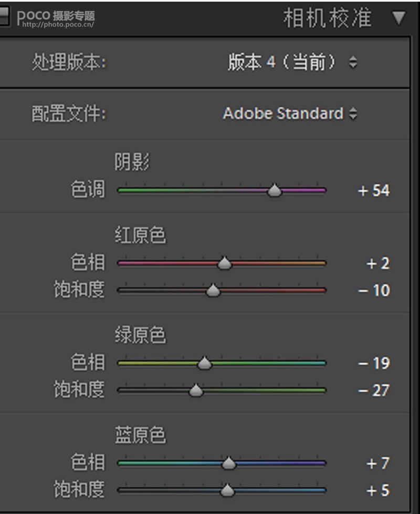
Task: Click the 红原色 色相 slider handle
Action: (x=225, y=263)
